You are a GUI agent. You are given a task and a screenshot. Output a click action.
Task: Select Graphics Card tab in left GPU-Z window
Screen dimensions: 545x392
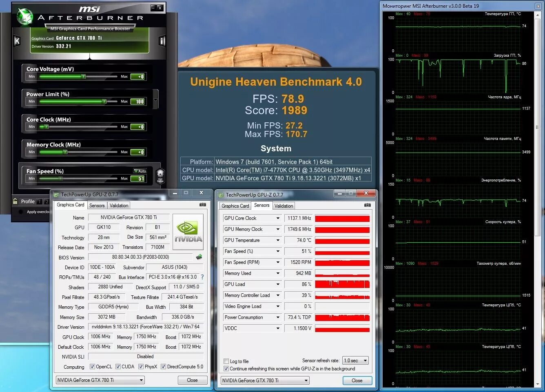[71, 205]
